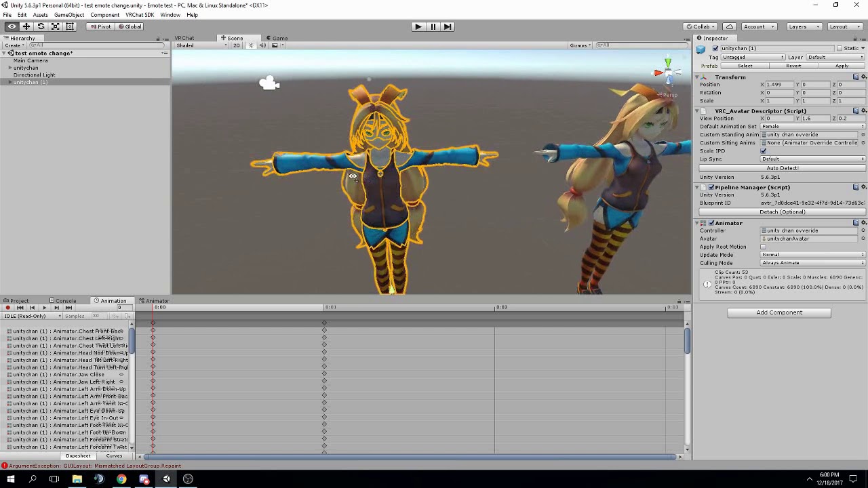The width and height of the screenshot is (868, 488).
Task: Select the Scale tool
Action: (x=55, y=26)
